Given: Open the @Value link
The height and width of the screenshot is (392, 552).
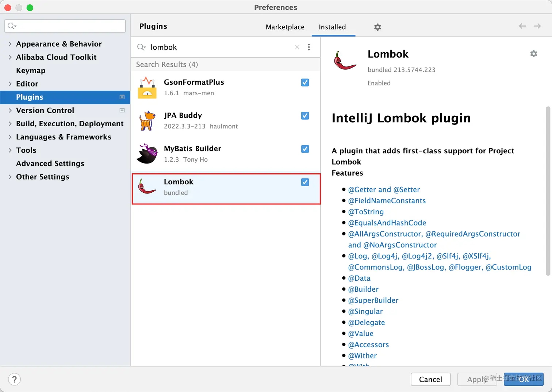Looking at the screenshot, I should pyautogui.click(x=361, y=334).
